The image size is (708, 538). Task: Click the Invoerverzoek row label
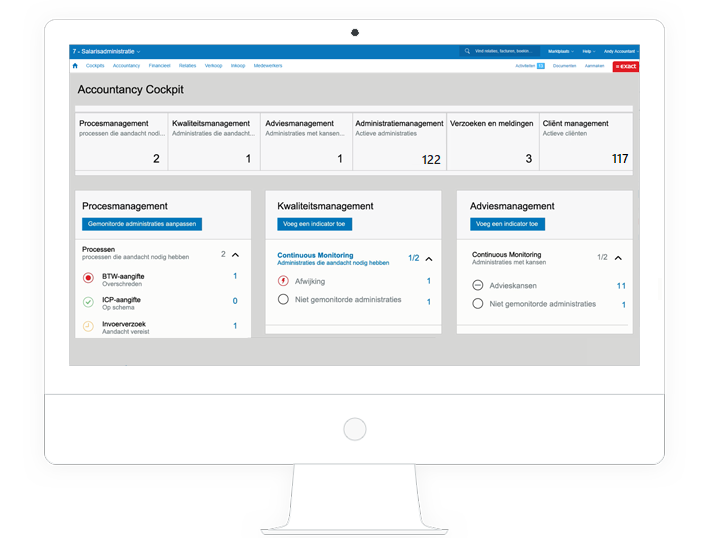(x=124, y=324)
